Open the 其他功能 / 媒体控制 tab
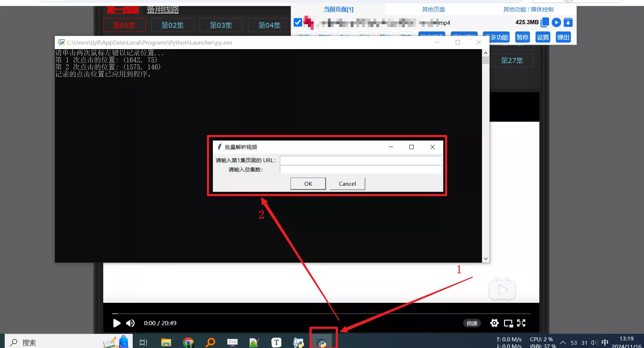 [528, 9]
